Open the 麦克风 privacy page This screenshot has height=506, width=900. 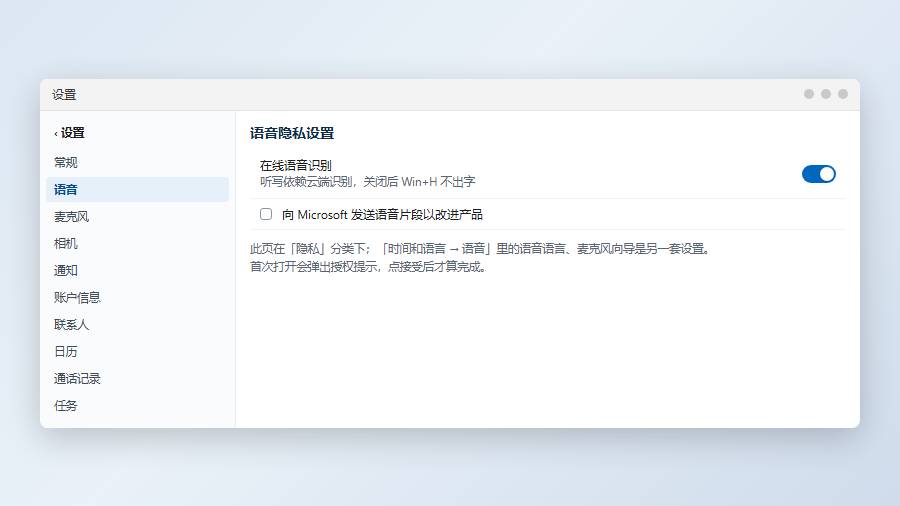[x=137, y=216]
